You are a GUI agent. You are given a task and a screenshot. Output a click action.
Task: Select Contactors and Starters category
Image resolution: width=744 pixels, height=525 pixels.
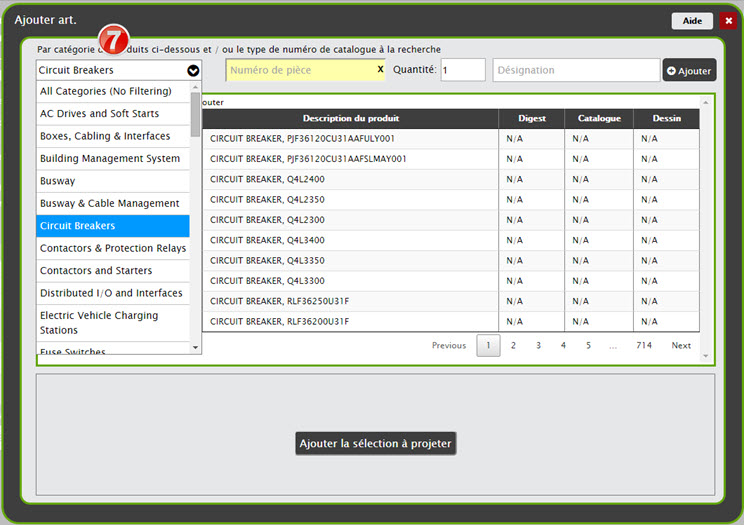113,271
